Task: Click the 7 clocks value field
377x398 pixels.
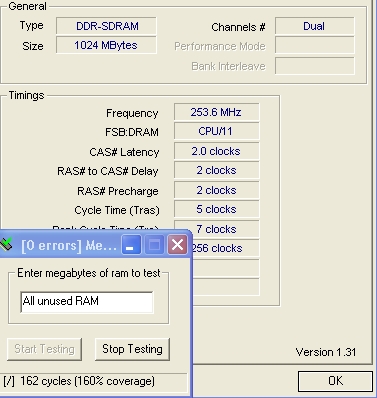Action: point(216,229)
